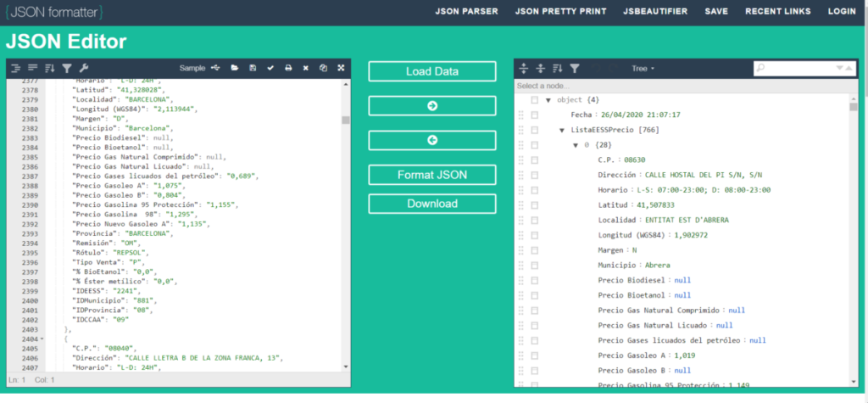The height and width of the screenshot is (403, 868).
Task: Expand all fields in the tree viewer
Action: point(524,69)
